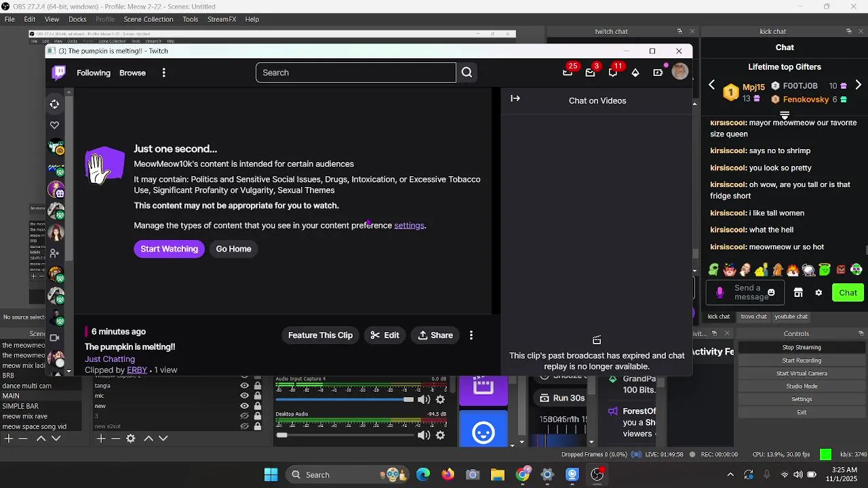Add a new scene with plus icon
This screenshot has height=488, width=868.
point(9,439)
